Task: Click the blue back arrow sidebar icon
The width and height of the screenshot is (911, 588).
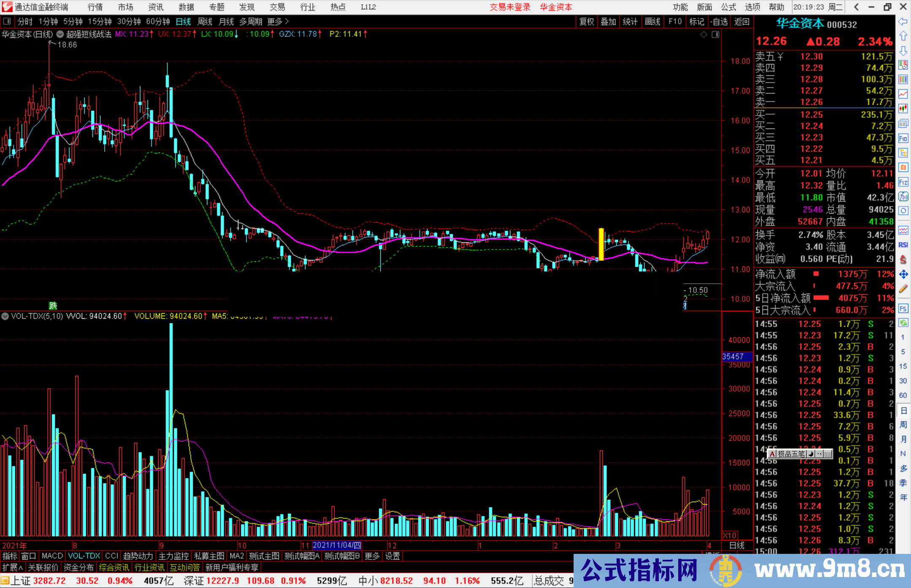Action: coord(903,21)
